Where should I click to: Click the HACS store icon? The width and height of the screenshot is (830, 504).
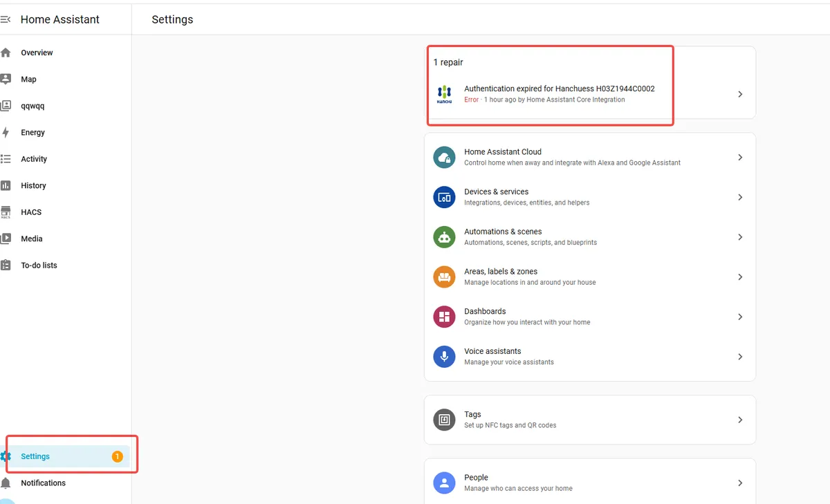point(6,212)
